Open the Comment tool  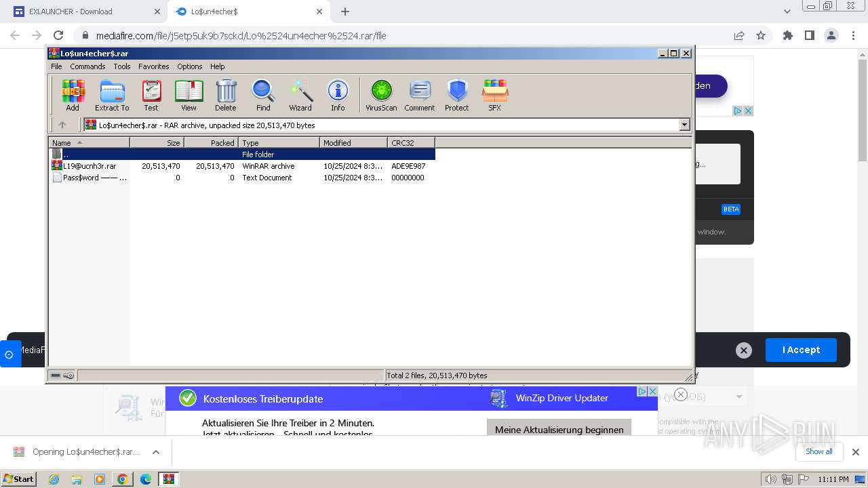[420, 96]
